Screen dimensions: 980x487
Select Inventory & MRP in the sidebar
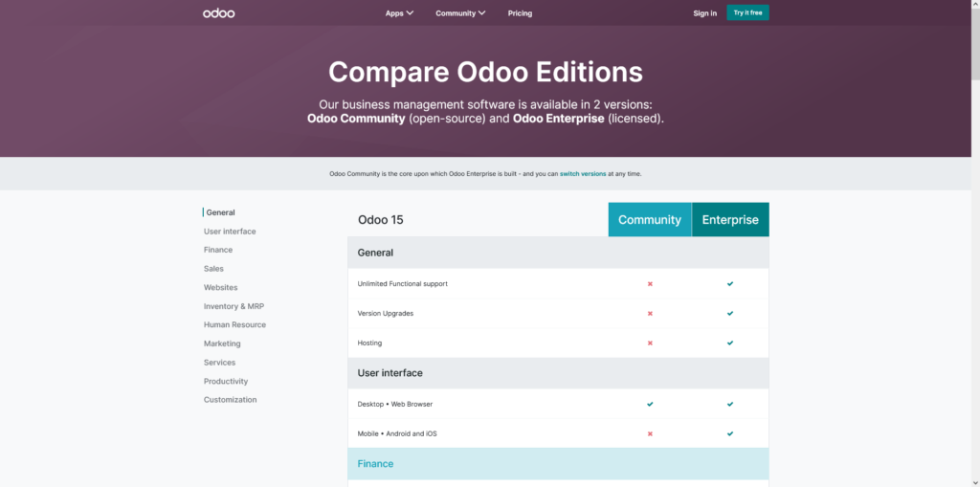[x=234, y=306]
